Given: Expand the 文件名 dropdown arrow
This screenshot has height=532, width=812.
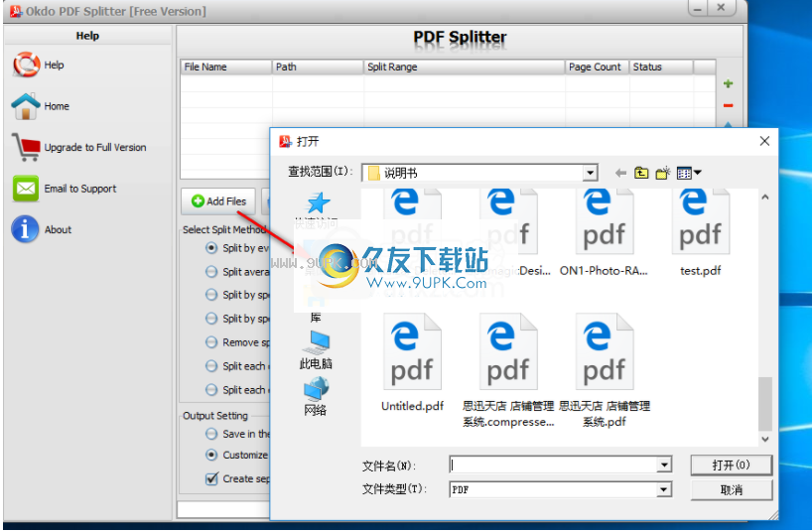Looking at the screenshot, I should point(664,465).
